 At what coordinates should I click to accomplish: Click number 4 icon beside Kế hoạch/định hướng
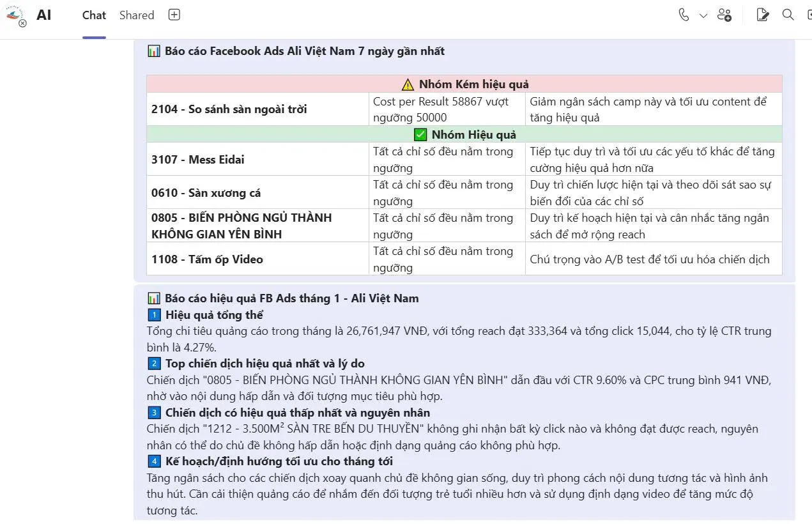[x=154, y=461]
